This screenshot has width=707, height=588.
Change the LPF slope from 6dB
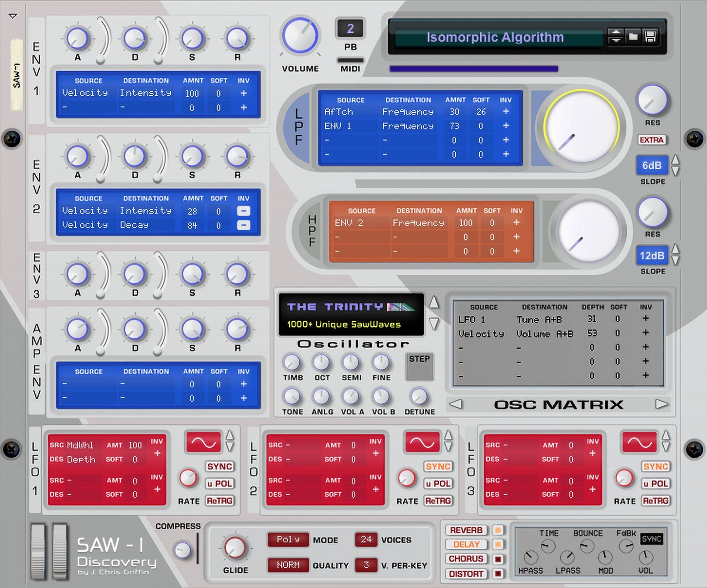[652, 165]
